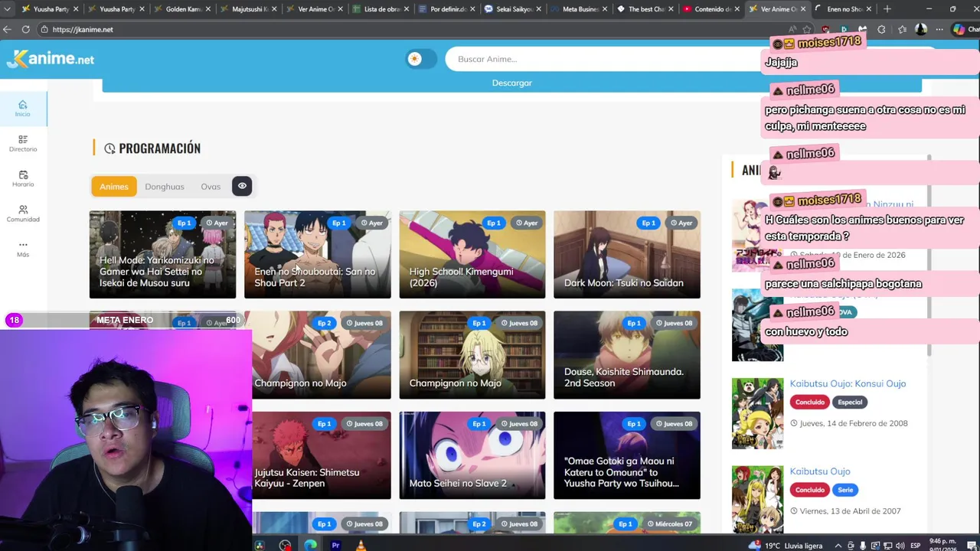The width and height of the screenshot is (980, 551).
Task: Open Douse, Koishite Shimaunda 2nd Season card
Action: pyautogui.click(x=627, y=355)
